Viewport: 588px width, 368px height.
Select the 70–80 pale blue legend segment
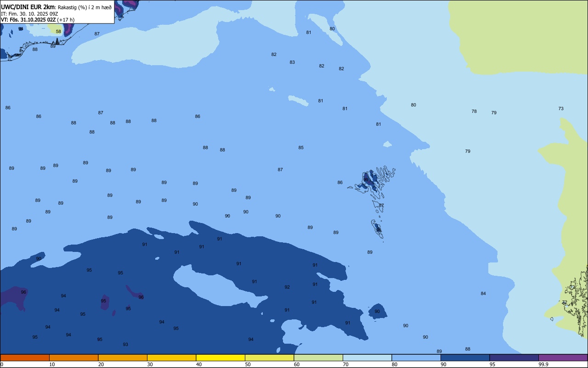click(367, 357)
